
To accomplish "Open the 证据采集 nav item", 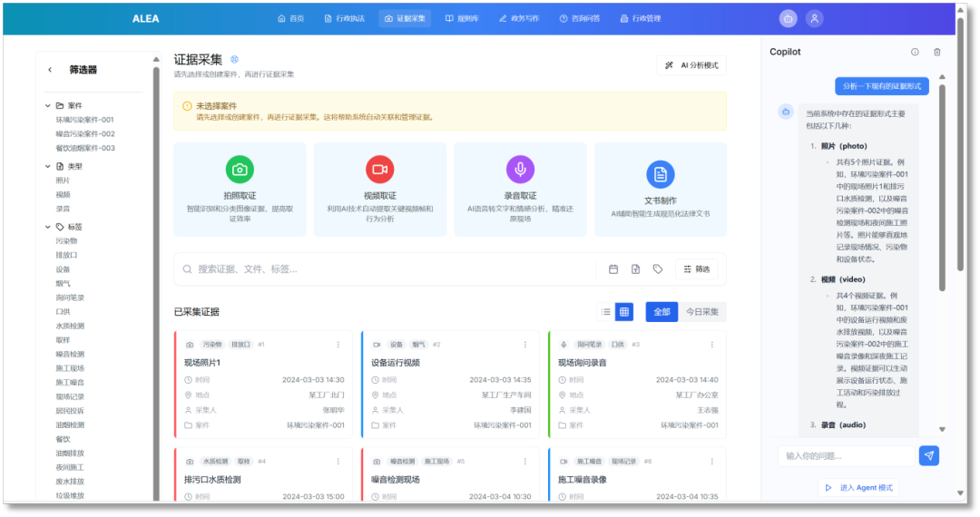I will click(x=405, y=19).
